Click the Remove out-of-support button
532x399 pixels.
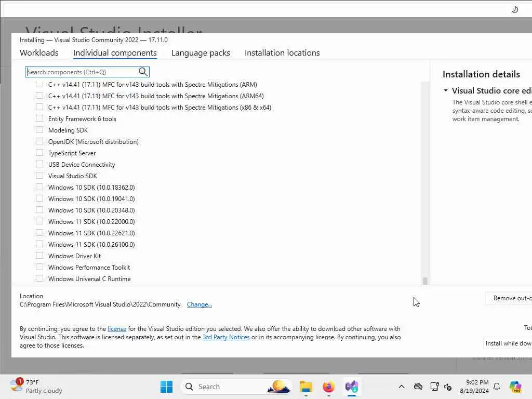[509, 298]
